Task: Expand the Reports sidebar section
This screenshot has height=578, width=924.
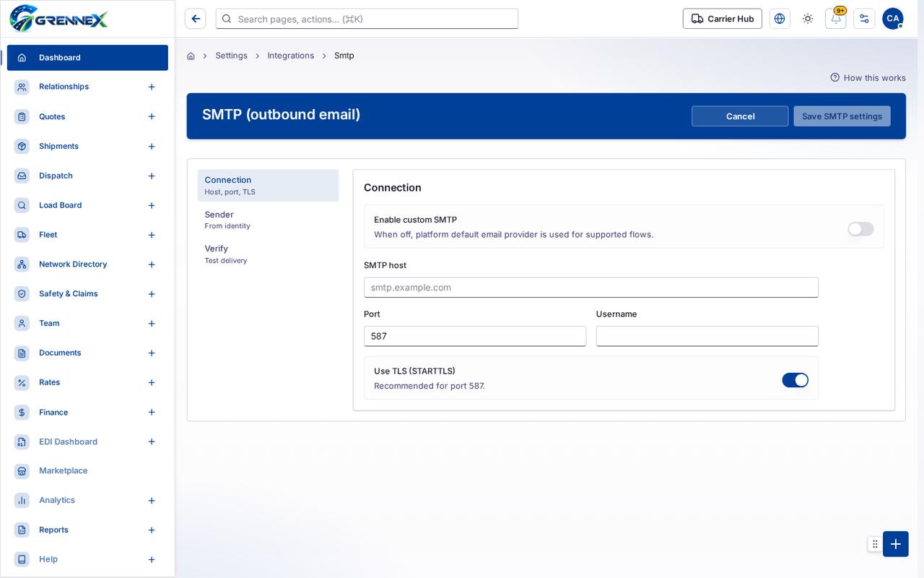Action: pos(152,530)
